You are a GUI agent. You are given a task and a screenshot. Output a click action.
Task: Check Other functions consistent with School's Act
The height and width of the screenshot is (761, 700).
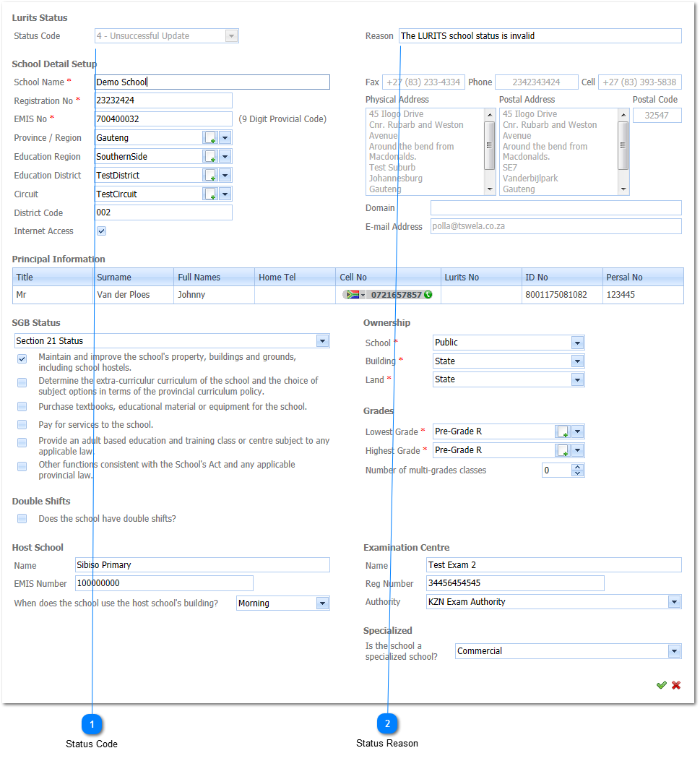(x=22, y=466)
